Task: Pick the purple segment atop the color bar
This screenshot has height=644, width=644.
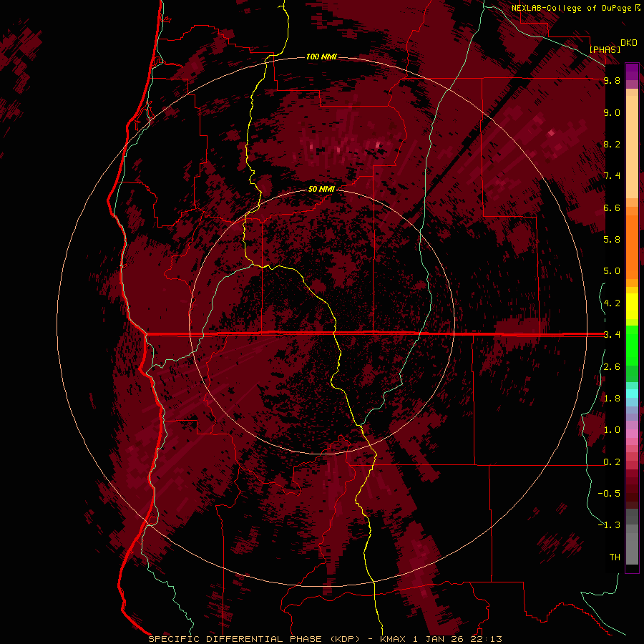Action: [x=632, y=72]
